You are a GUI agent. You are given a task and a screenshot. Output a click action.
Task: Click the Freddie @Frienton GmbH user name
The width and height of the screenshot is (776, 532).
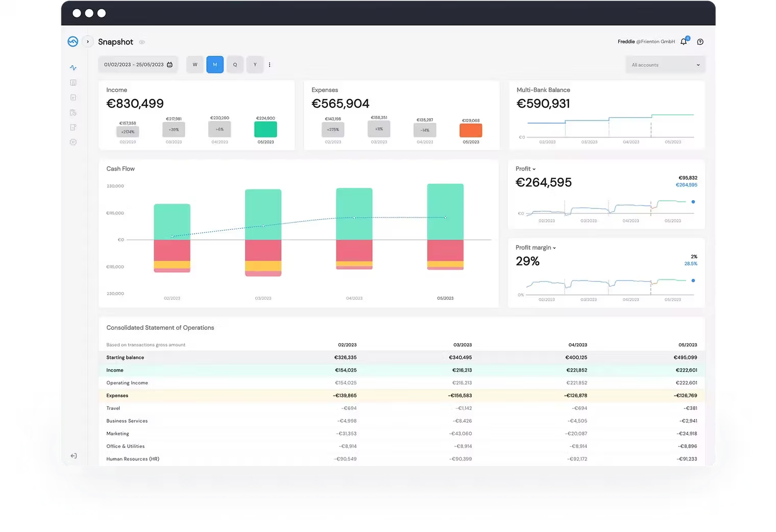(646, 42)
